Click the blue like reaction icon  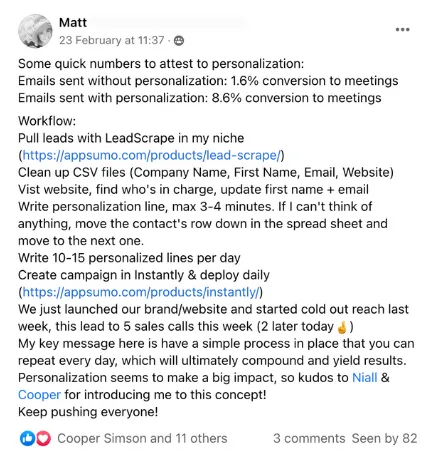27,438
